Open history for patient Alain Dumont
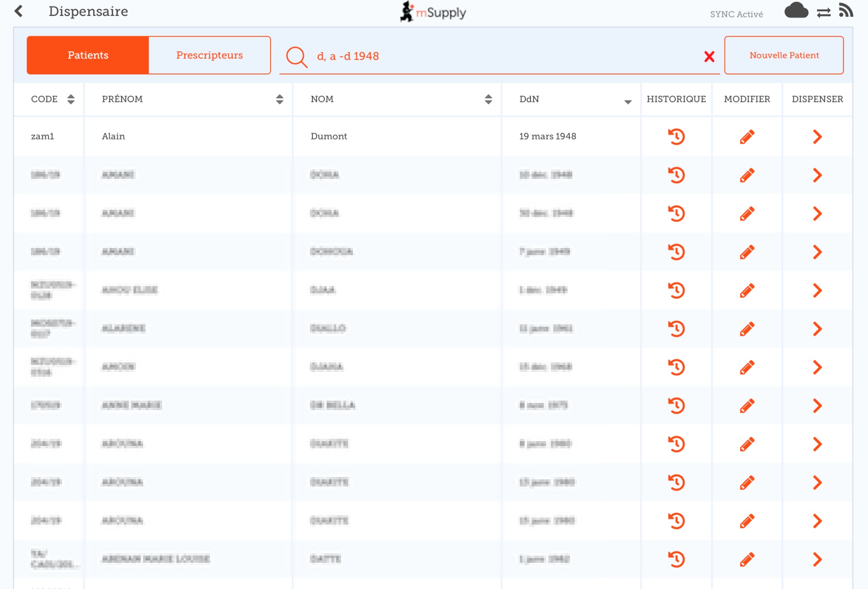Viewport: 868px width, 589px height. point(676,137)
